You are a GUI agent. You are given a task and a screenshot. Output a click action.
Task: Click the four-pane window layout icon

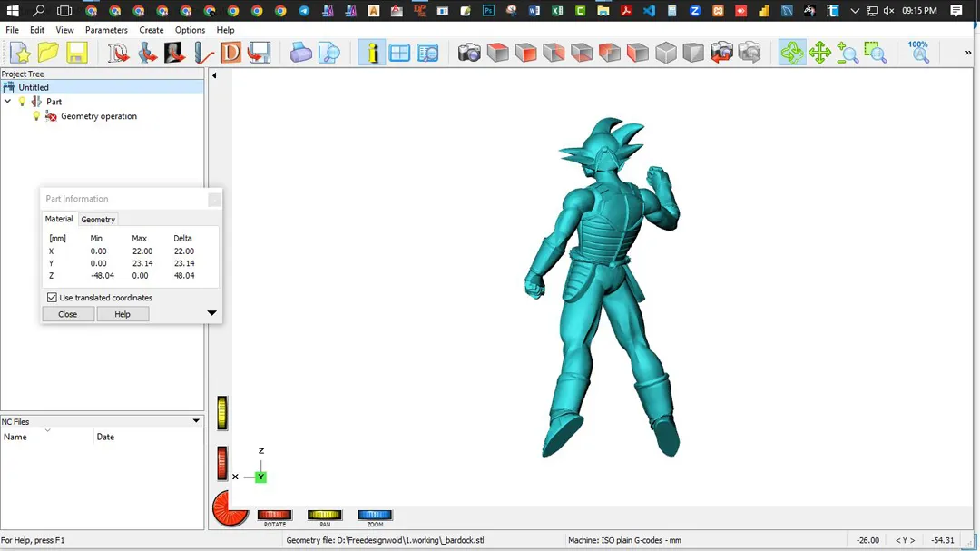click(x=399, y=54)
